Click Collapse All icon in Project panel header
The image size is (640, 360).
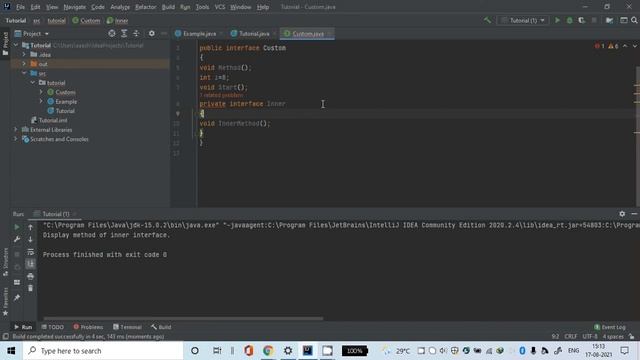(136, 33)
